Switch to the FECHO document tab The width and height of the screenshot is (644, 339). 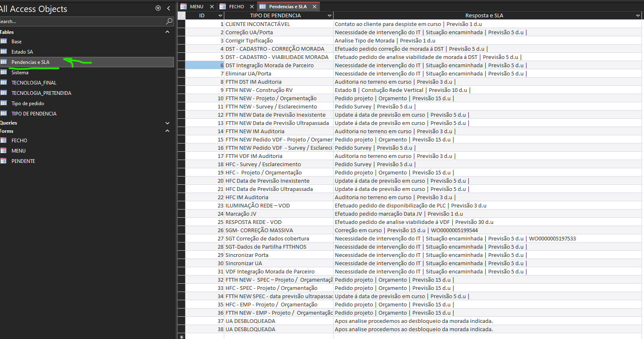pyautogui.click(x=236, y=7)
